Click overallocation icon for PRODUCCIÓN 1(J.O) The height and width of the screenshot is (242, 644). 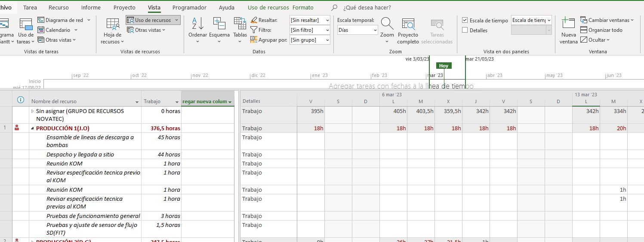(x=17, y=128)
